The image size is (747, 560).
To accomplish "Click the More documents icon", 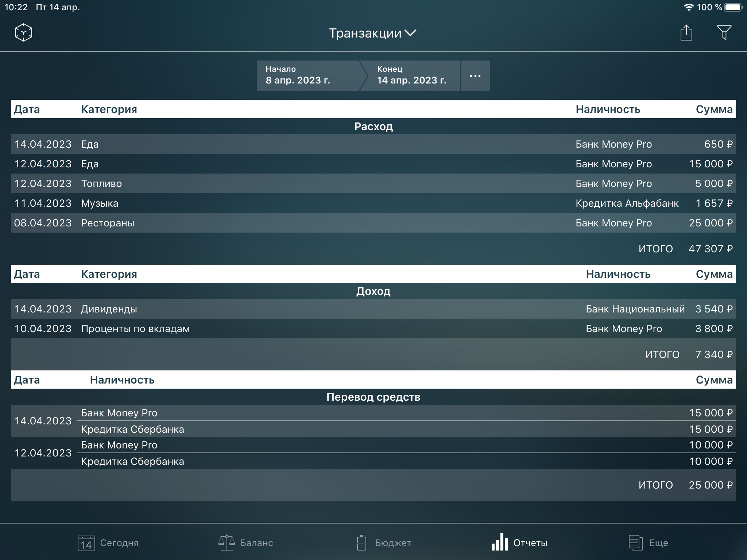I will [x=635, y=542].
